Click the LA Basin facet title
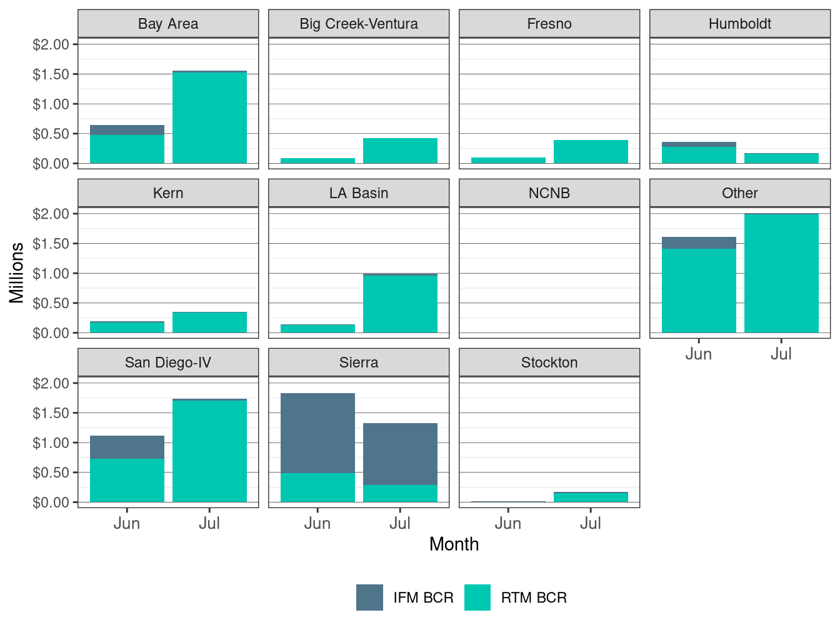840x630 pixels. (359, 193)
